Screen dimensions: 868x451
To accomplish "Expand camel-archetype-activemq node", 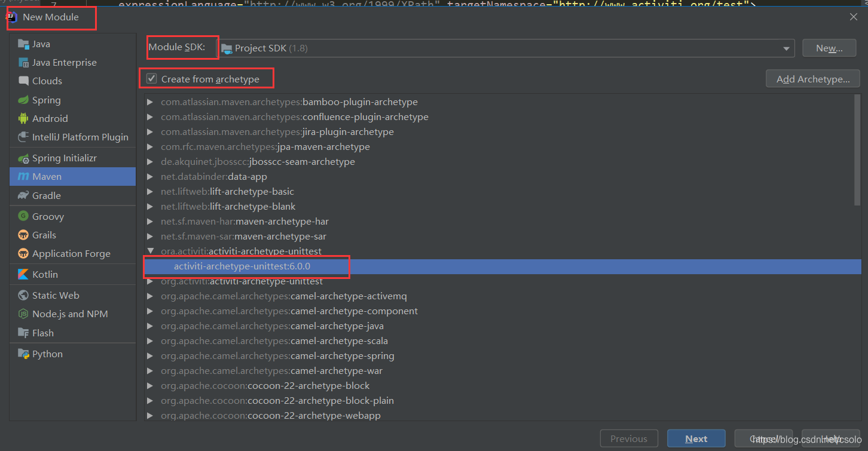I will click(x=150, y=296).
